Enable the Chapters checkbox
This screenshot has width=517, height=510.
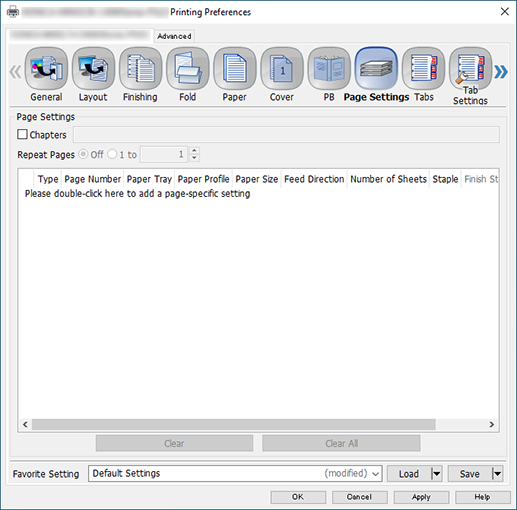pyautogui.click(x=22, y=134)
